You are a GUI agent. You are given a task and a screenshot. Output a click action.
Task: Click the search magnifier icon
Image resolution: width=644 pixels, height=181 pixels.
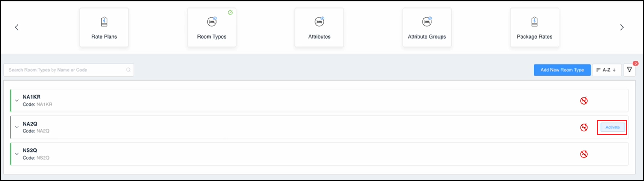point(128,70)
